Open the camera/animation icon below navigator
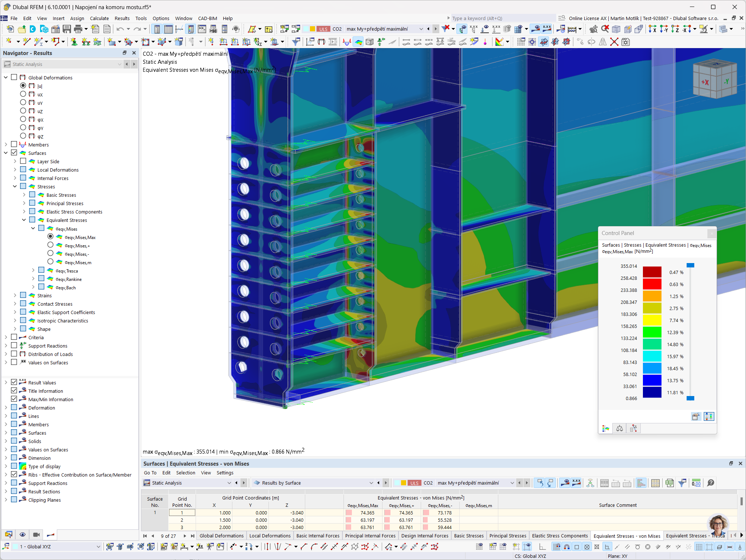The width and height of the screenshot is (746, 560). pos(36,534)
